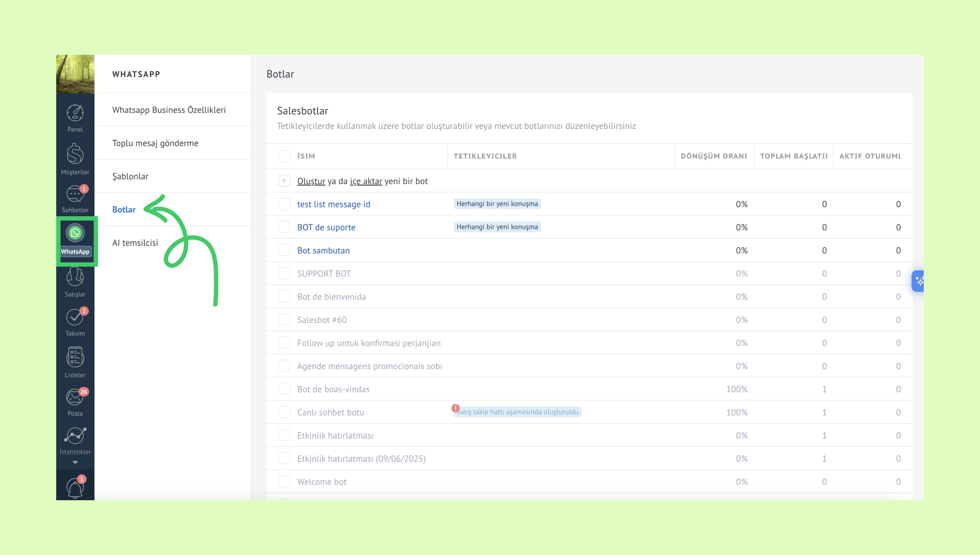The image size is (980, 555).
Task: Click the içe aktar link
Action: point(366,181)
